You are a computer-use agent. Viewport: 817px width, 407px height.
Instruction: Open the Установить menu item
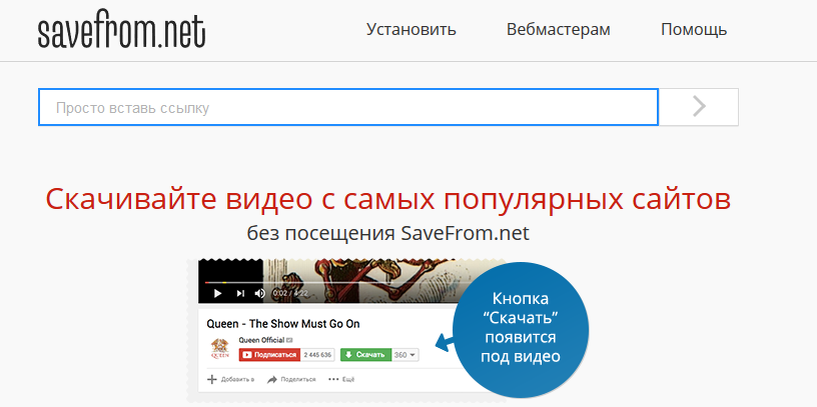tap(411, 30)
